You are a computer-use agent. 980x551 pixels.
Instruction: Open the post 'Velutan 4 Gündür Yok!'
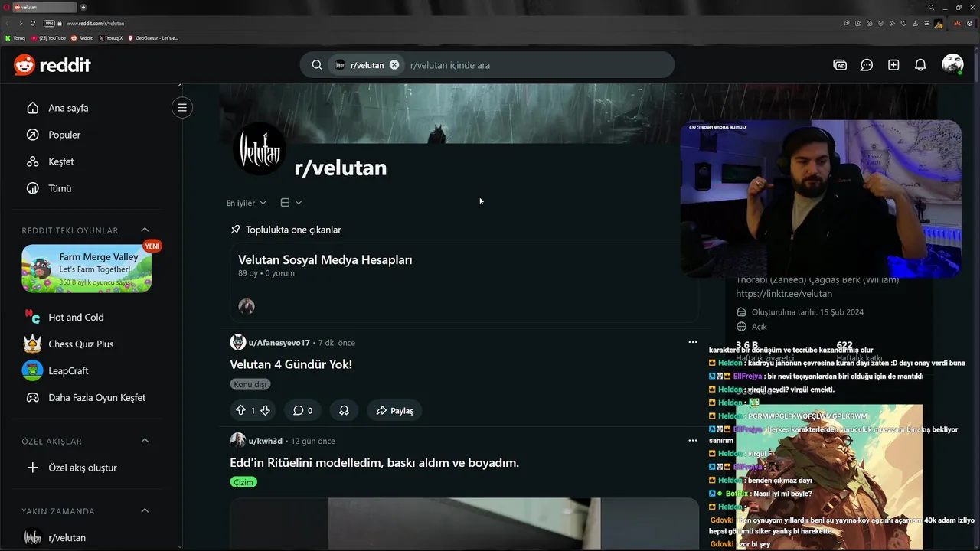[x=291, y=364]
